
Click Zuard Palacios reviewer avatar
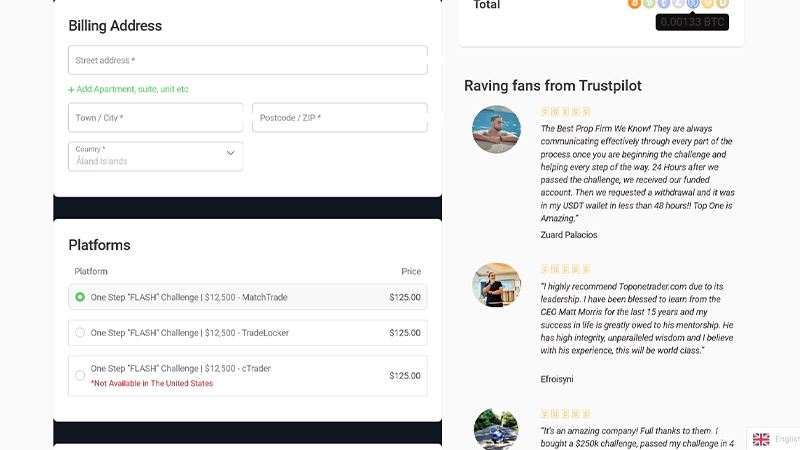coord(496,129)
